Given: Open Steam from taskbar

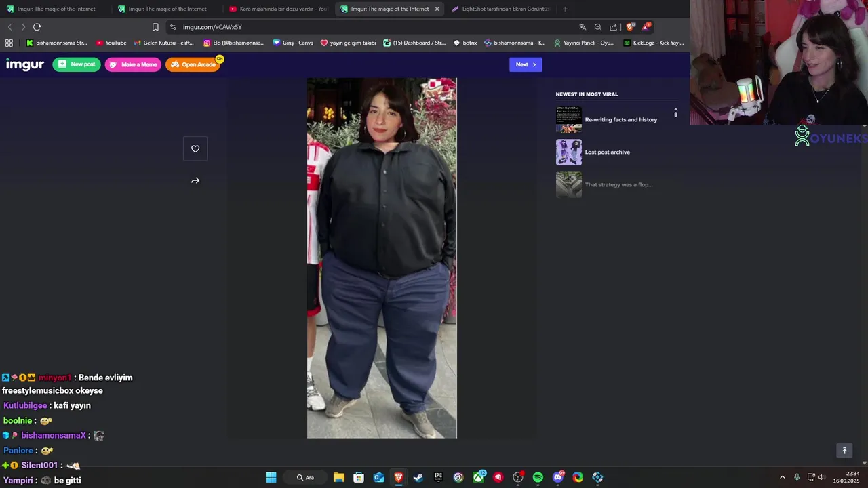Looking at the screenshot, I should pyautogui.click(x=418, y=477).
